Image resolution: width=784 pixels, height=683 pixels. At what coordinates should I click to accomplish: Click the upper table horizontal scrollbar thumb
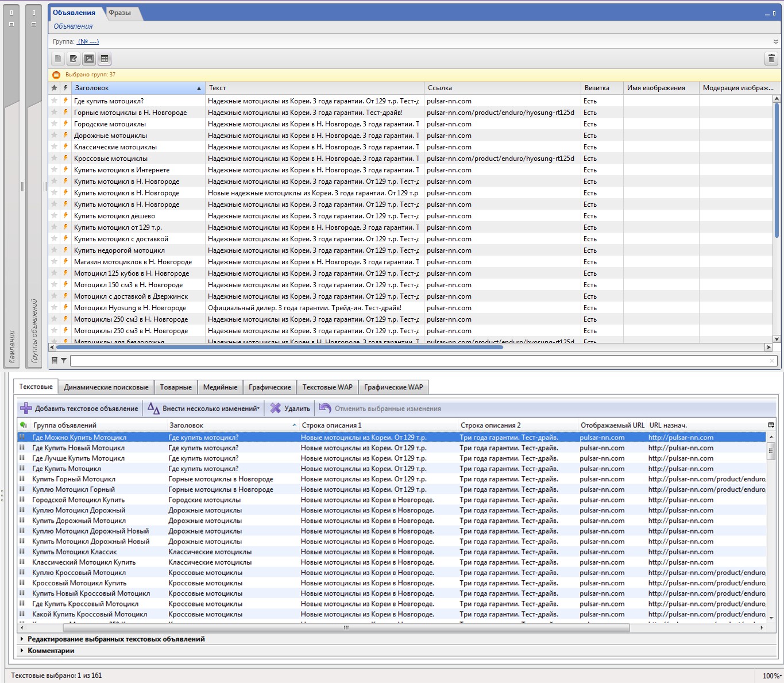tap(280, 348)
